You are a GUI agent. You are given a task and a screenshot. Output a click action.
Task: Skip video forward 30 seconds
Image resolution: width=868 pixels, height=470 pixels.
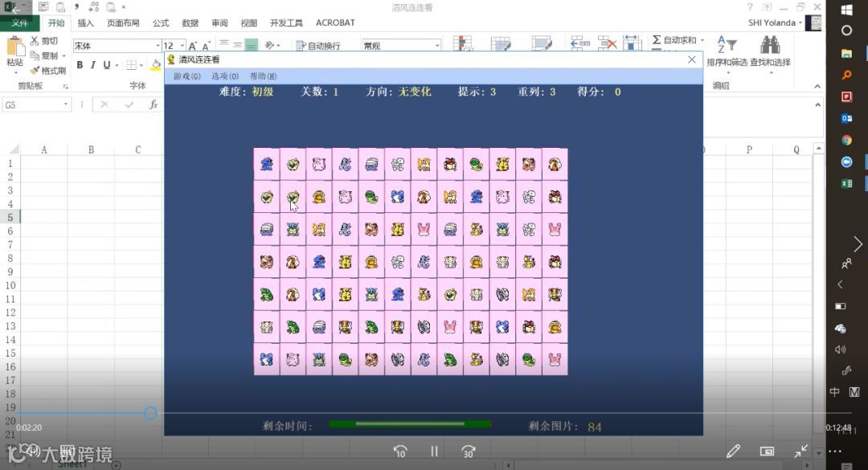pyautogui.click(x=469, y=452)
